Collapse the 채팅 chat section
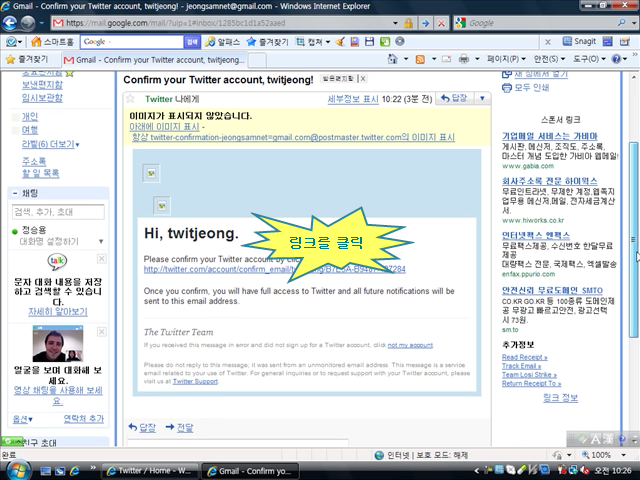 click(x=15, y=193)
